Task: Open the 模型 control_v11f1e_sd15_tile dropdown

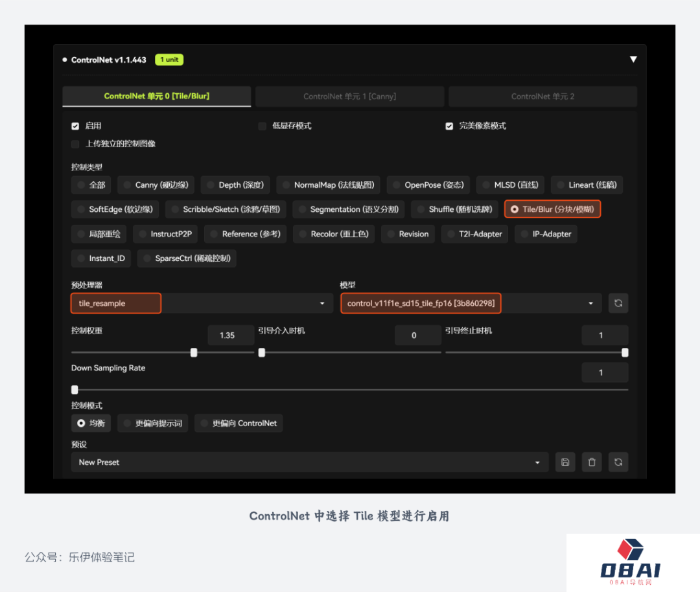Action: 471,303
